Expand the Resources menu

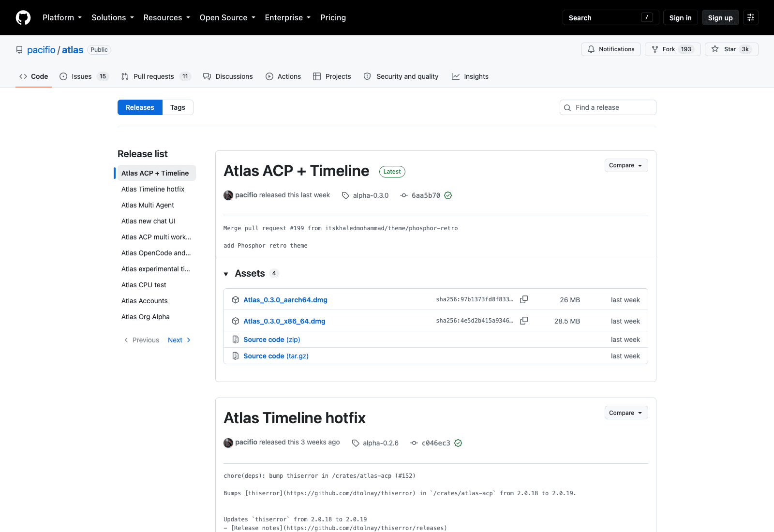tap(166, 17)
